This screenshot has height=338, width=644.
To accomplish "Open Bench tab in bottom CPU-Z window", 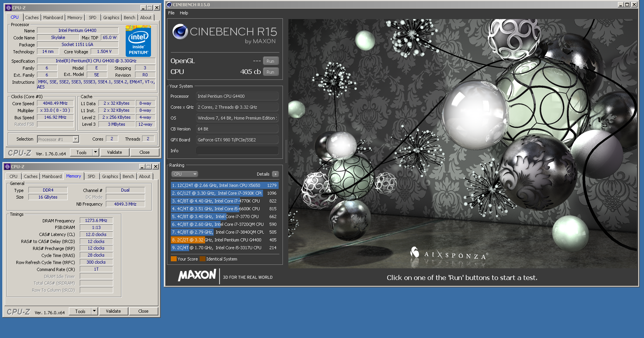I will (128, 176).
